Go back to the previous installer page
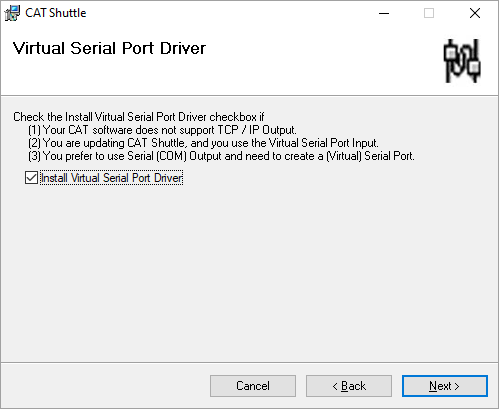Viewport: 499px width, 409px height. [x=349, y=386]
